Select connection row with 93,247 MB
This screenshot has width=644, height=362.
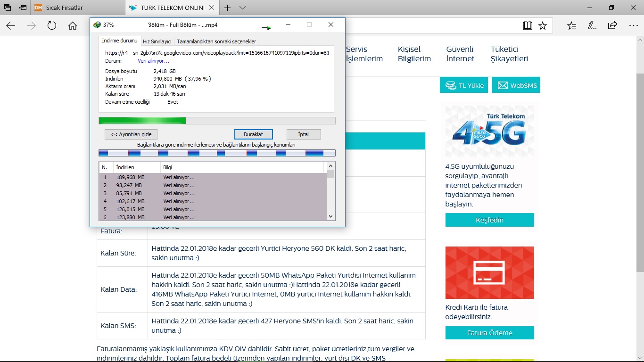click(x=213, y=185)
